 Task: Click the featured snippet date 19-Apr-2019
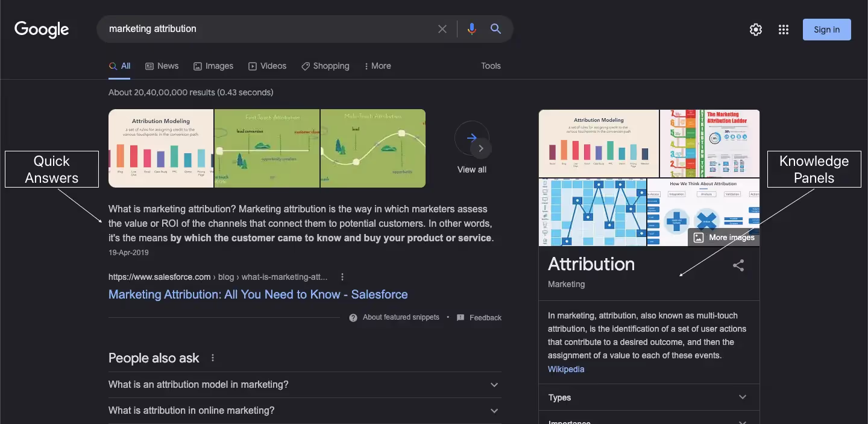pos(128,253)
